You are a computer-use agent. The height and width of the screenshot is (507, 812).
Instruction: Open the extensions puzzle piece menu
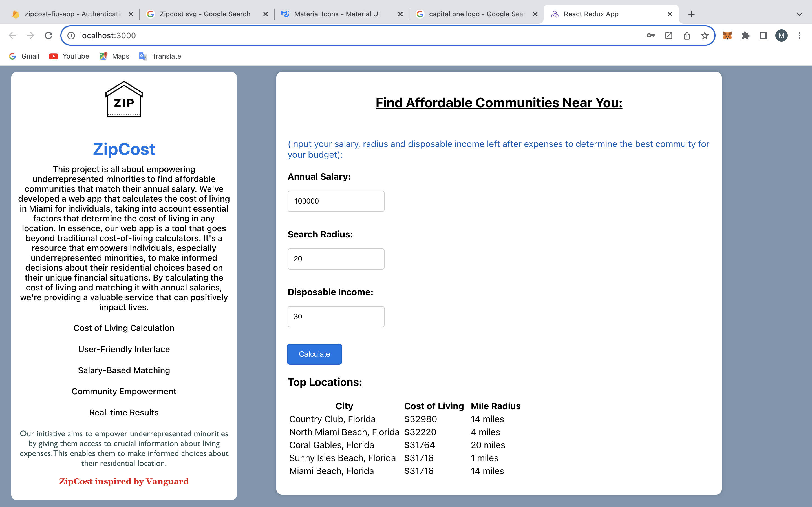pos(745,35)
